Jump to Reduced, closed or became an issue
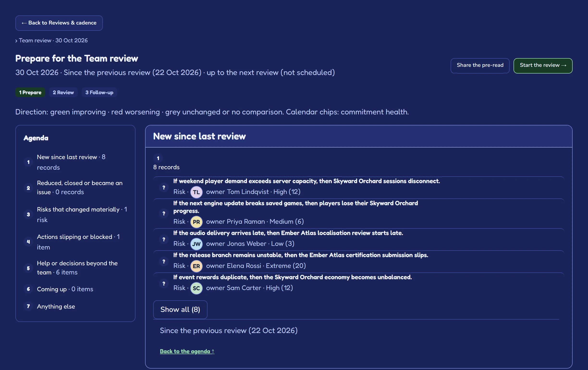 pyautogui.click(x=75, y=188)
